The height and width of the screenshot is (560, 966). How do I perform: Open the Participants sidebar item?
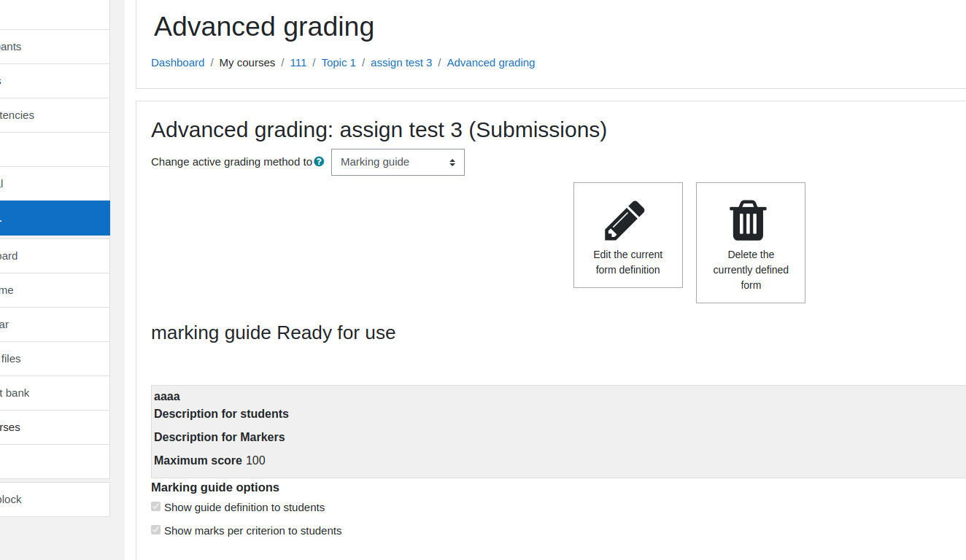click(55, 47)
